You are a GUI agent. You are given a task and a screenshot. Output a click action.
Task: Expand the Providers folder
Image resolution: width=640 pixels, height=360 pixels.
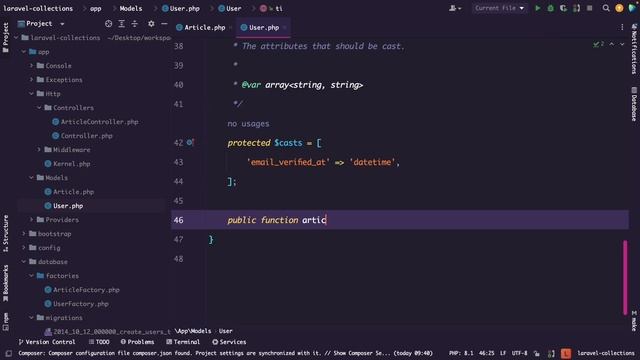point(31,220)
